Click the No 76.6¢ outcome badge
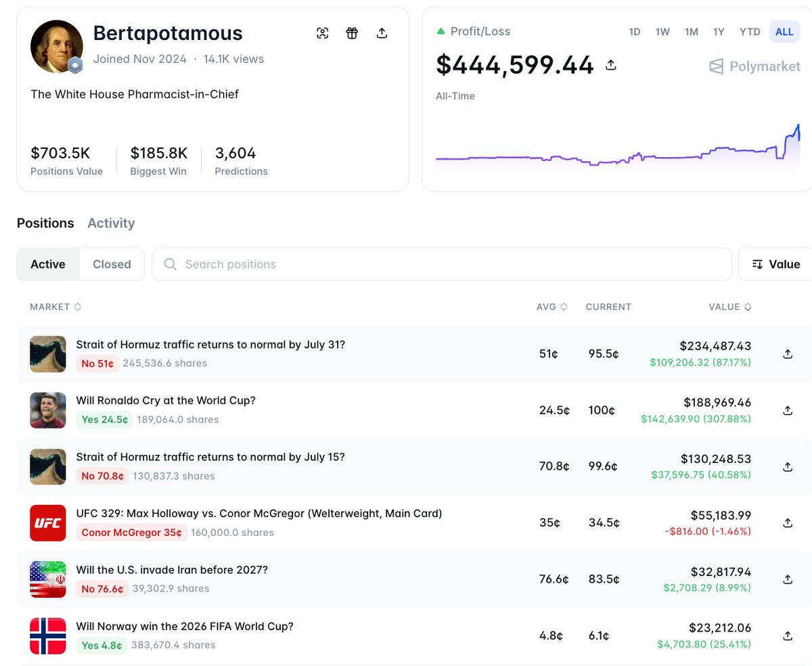Viewport: 812px width, 666px height. tap(102, 589)
